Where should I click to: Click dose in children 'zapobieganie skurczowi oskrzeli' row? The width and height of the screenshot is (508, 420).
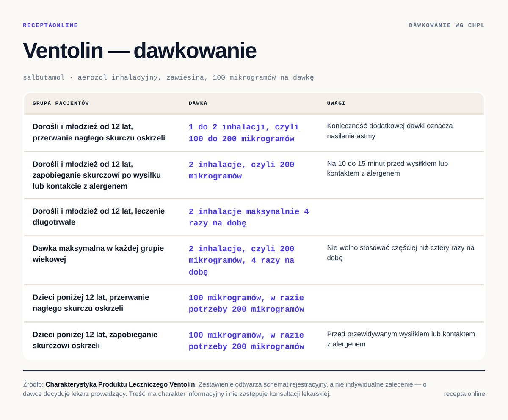[246, 341]
